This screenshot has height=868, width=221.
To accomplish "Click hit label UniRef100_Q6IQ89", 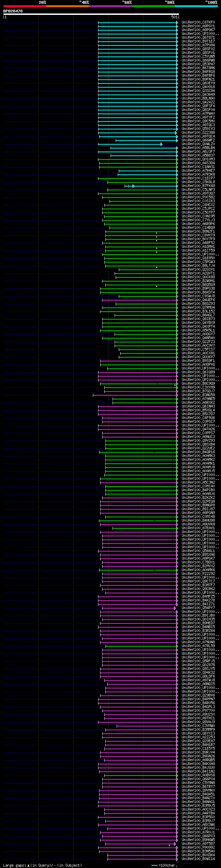I will pyautogui.click(x=198, y=372).
